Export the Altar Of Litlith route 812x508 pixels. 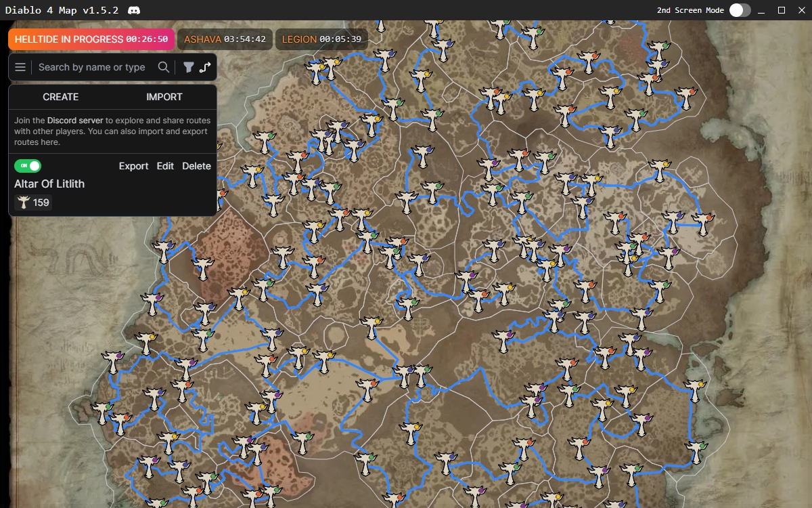133,166
